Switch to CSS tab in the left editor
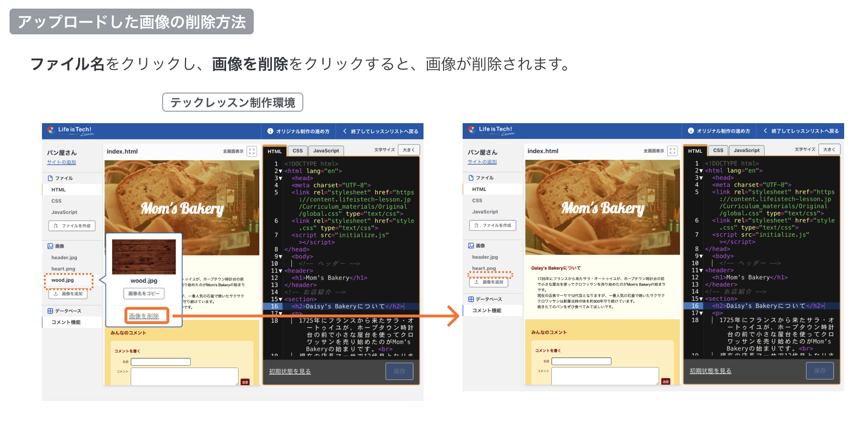868x421 pixels. (x=298, y=151)
